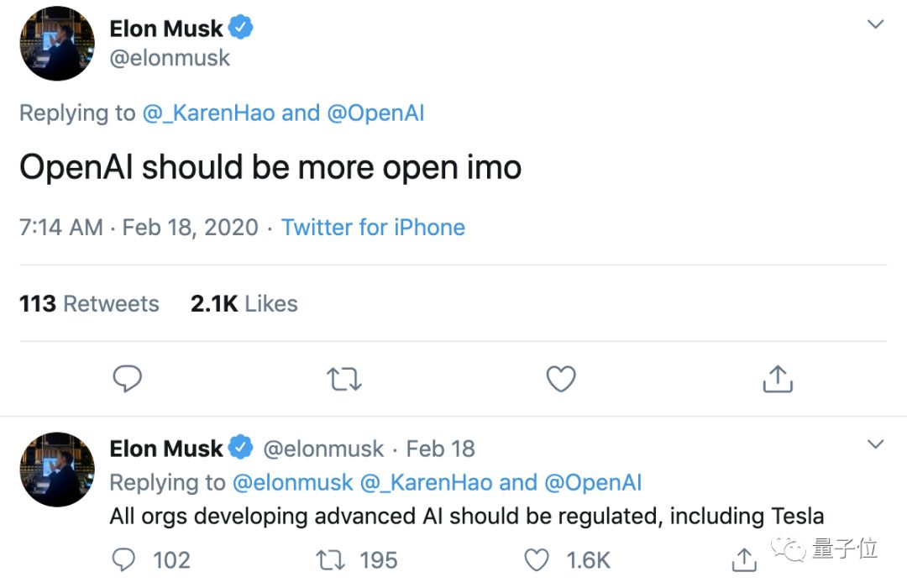The height and width of the screenshot is (588, 907).
Task: Share the reply tweet about Tesla regulation
Action: (x=743, y=559)
